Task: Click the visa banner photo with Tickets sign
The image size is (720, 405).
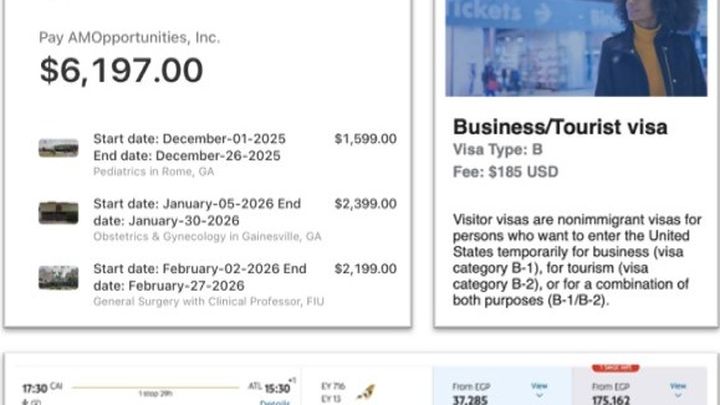Action: [x=576, y=48]
